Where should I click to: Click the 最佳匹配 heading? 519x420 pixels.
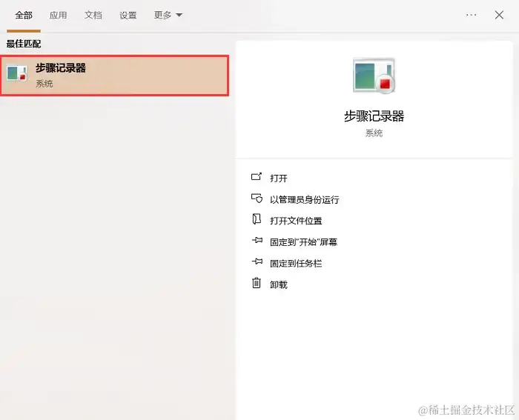24,44
